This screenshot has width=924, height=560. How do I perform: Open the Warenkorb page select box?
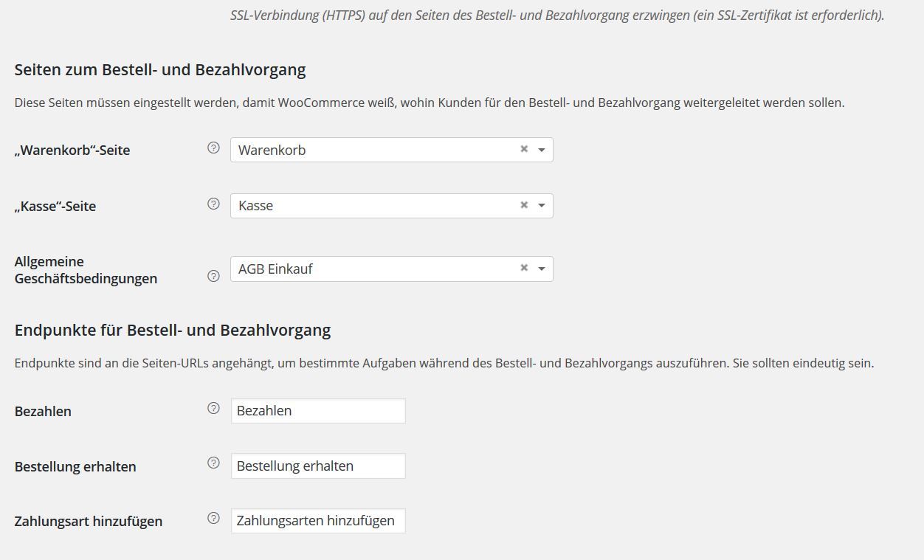tap(392, 150)
